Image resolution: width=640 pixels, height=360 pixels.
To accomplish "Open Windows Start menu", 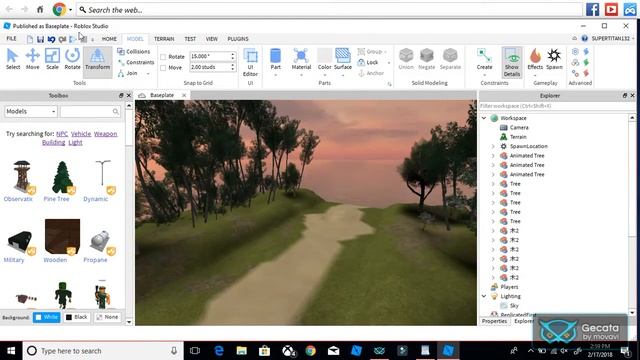I will 11,351.
